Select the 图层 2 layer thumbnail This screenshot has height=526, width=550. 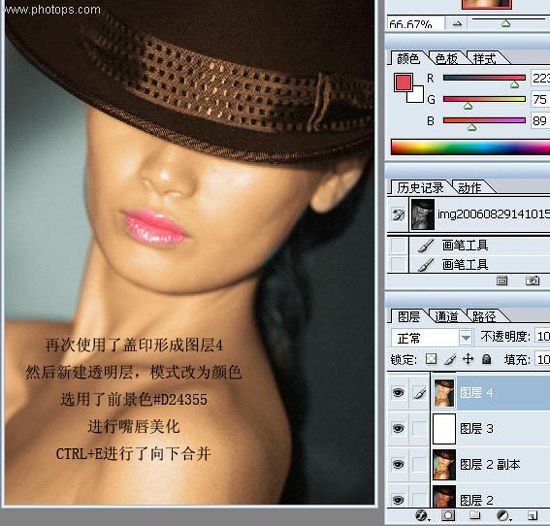444,497
